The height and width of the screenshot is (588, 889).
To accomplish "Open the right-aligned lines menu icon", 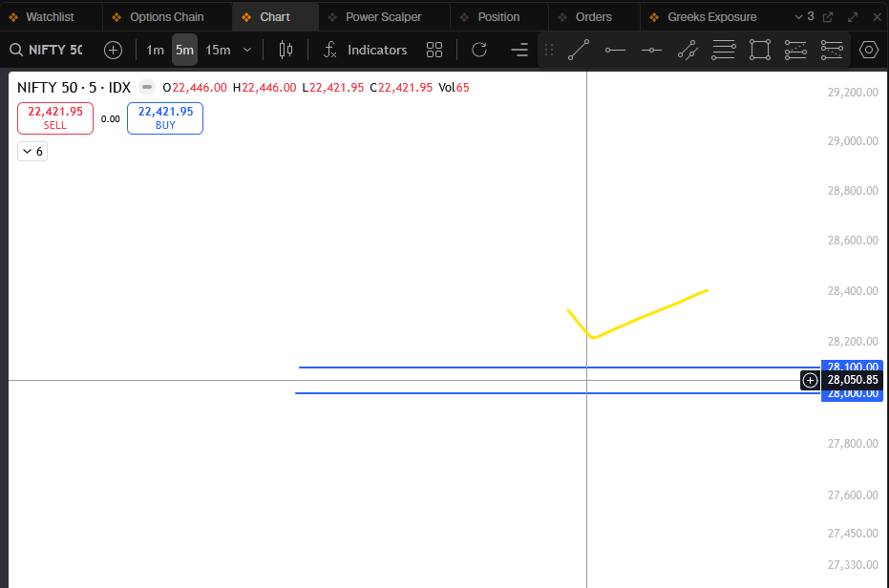I will [519, 50].
